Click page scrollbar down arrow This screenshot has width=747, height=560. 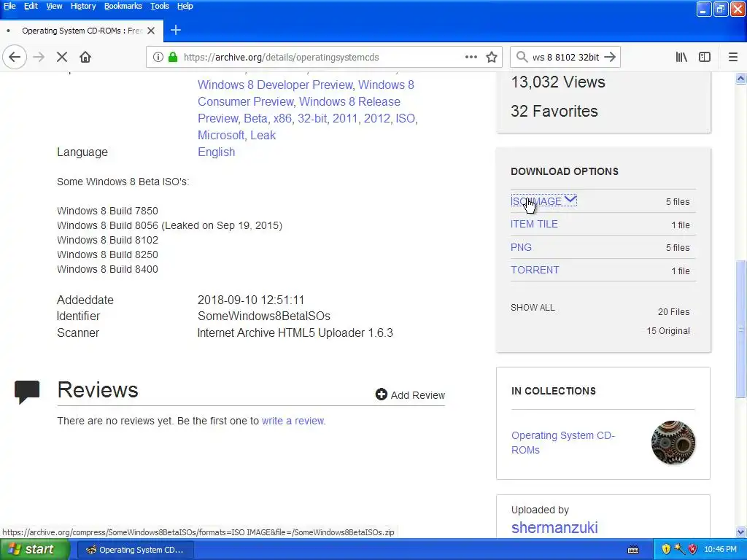click(741, 532)
